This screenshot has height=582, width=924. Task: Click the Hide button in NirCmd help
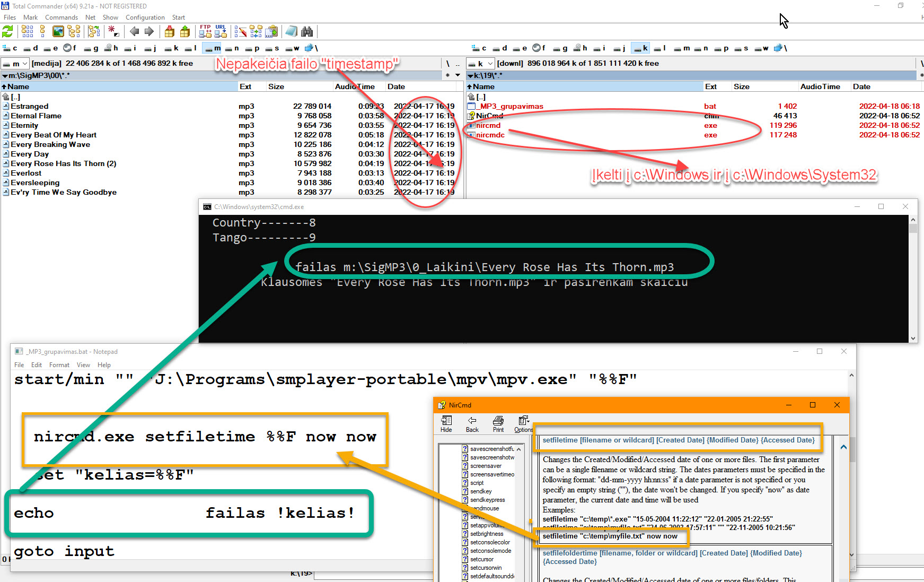(446, 424)
